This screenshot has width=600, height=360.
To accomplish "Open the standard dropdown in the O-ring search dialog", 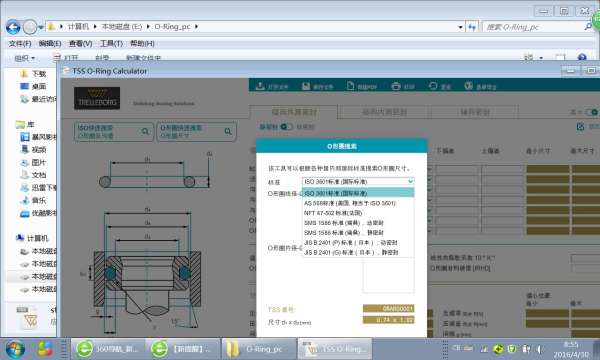I will coord(358,182).
